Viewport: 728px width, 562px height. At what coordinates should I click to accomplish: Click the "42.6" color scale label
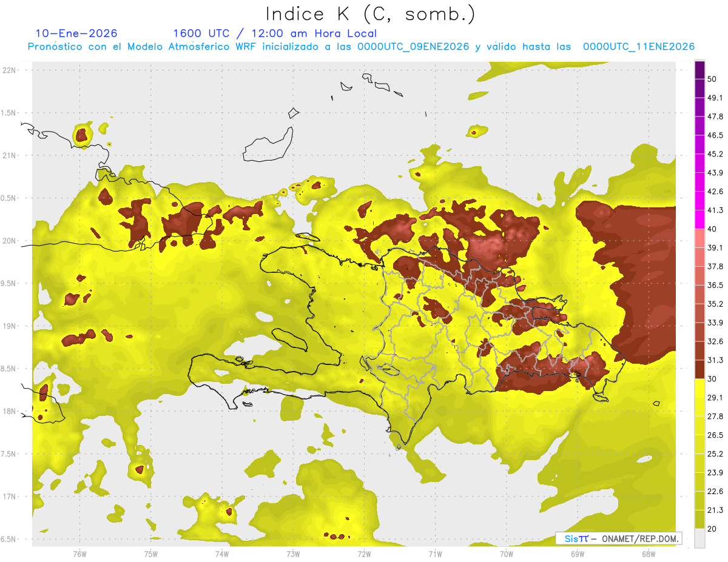click(x=715, y=192)
